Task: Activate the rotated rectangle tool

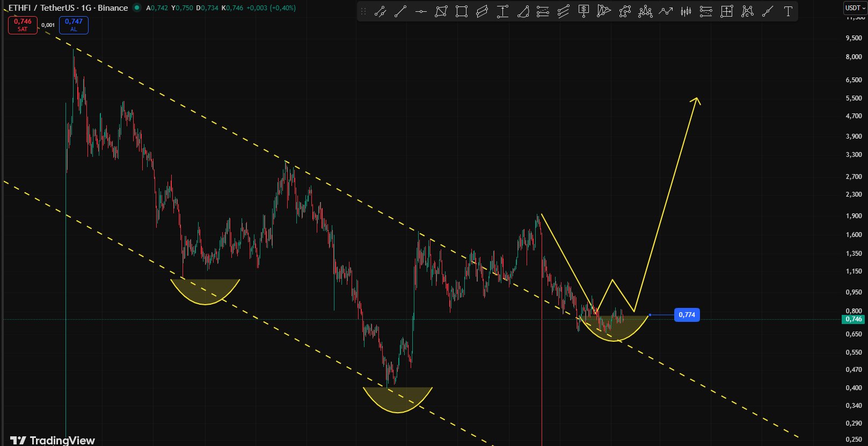Action: pyautogui.click(x=482, y=11)
